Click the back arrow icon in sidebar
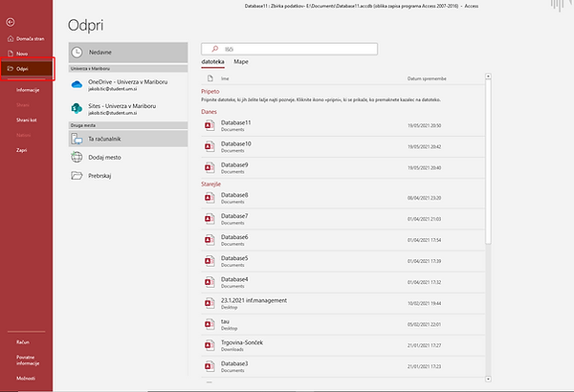Viewport: 574px width, 392px height. click(x=11, y=22)
